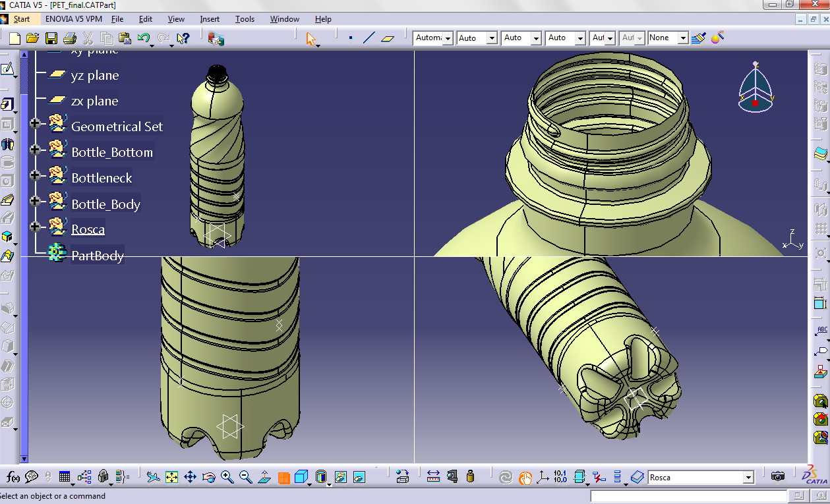Open the Help menu
Image resolution: width=830 pixels, height=504 pixels.
tap(323, 19)
